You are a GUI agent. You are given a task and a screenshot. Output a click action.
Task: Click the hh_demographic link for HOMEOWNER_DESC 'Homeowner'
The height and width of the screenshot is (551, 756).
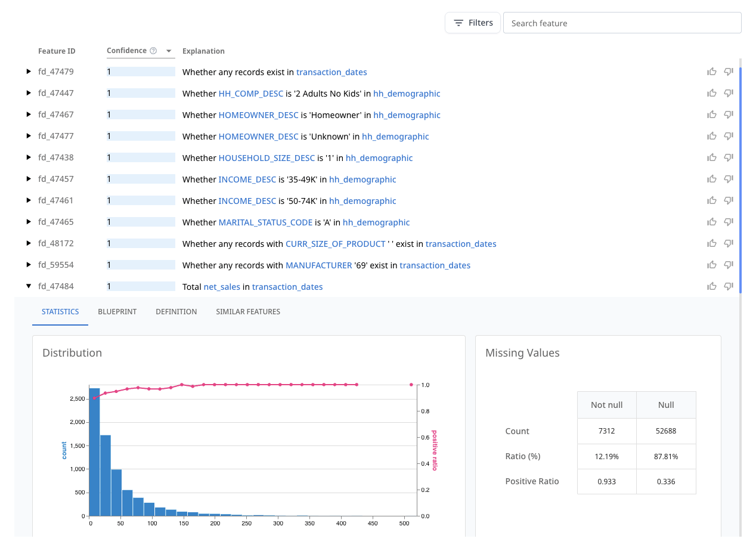pos(407,114)
